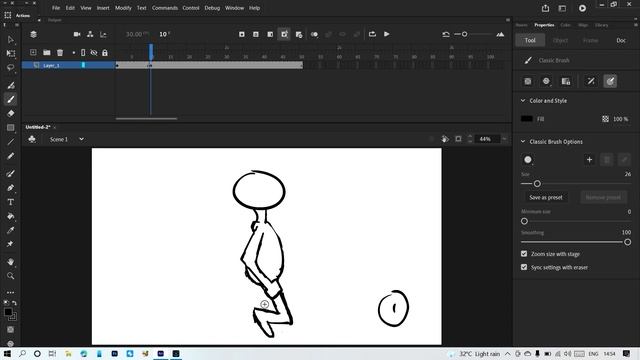The image size is (640, 360).
Task: Open the File menu
Action: point(56,8)
